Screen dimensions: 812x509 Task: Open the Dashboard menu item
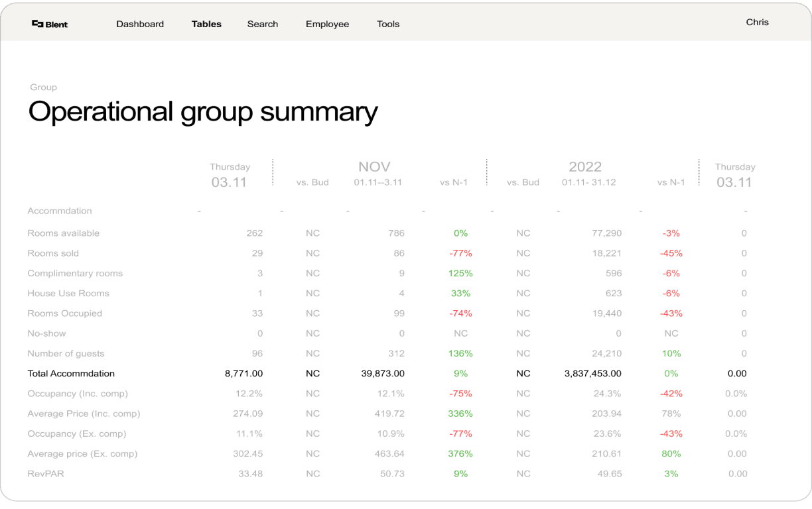(140, 24)
